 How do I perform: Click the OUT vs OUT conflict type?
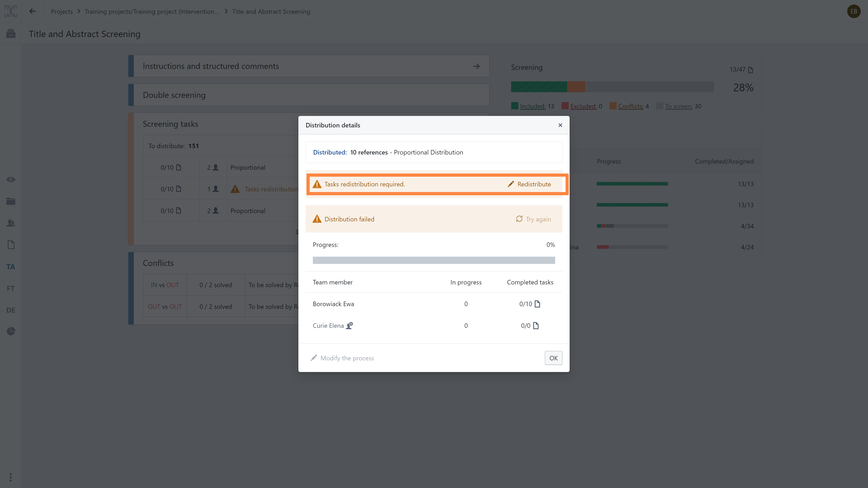click(x=164, y=307)
